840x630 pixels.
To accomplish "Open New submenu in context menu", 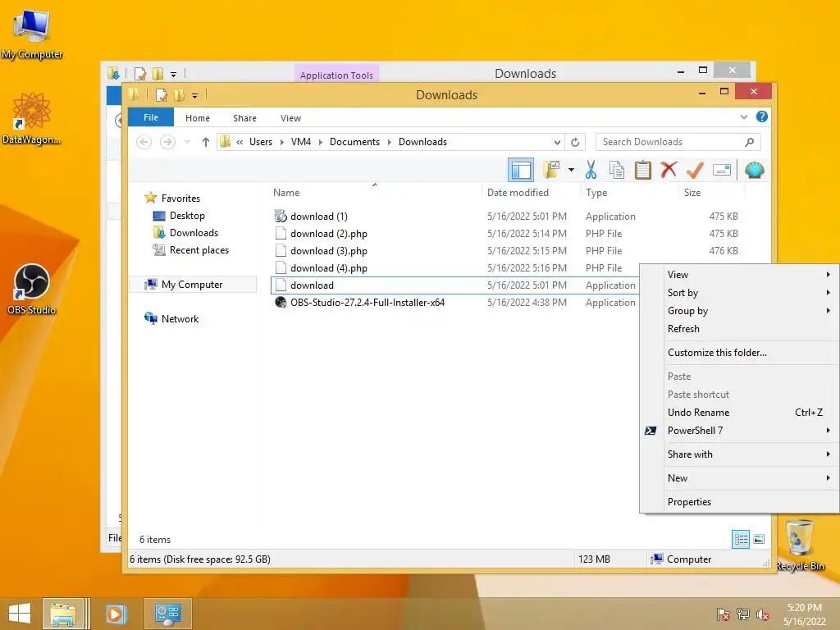I will click(740, 478).
